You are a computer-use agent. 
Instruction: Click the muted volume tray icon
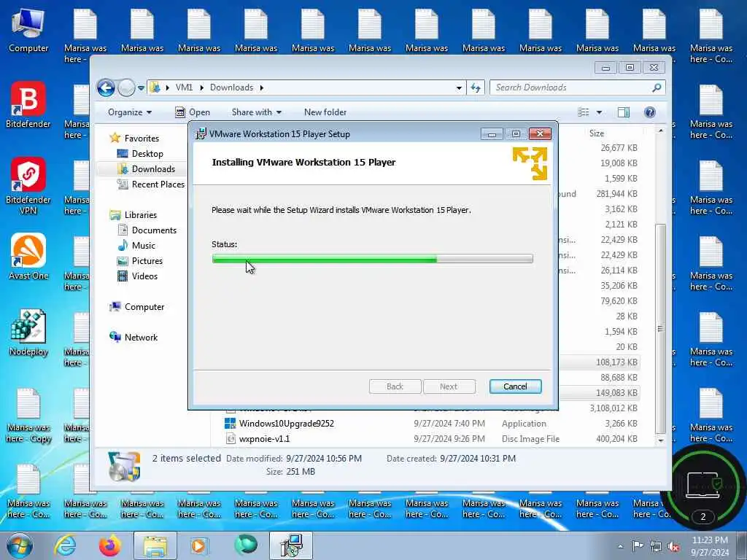coord(673,546)
